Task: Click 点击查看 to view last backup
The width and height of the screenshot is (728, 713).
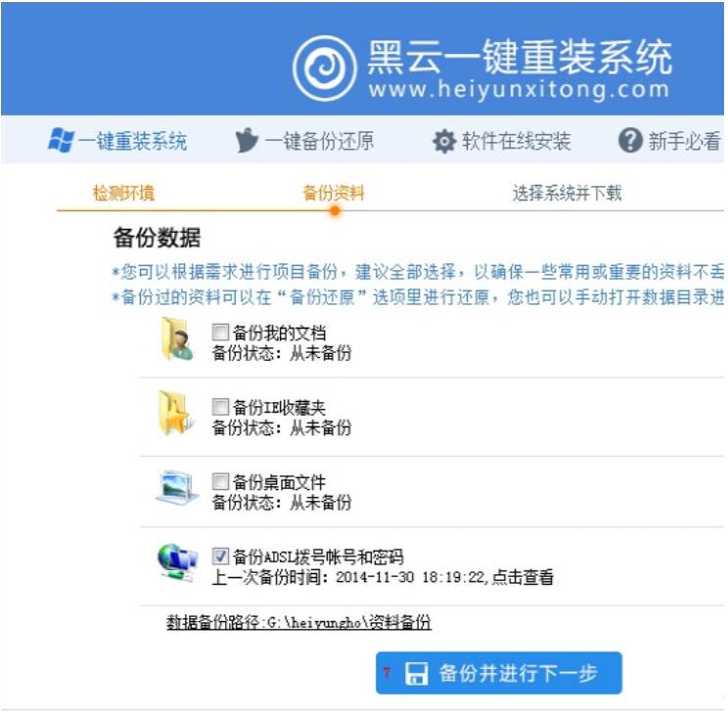Action: coord(523,577)
